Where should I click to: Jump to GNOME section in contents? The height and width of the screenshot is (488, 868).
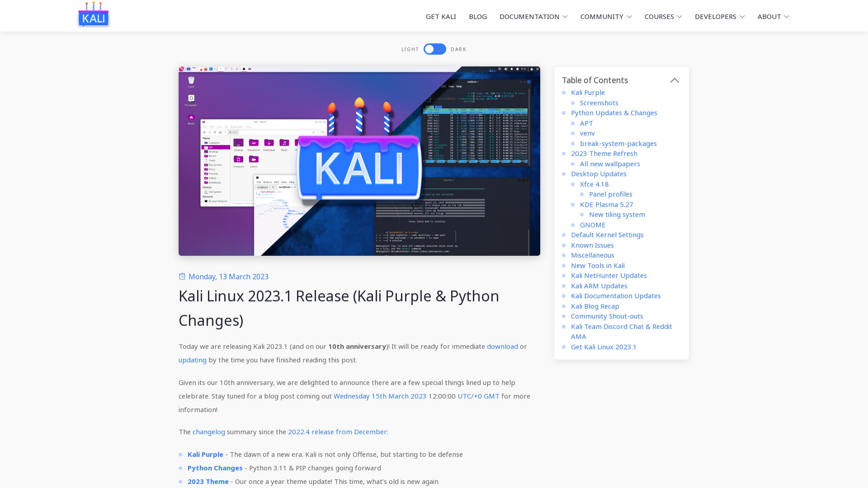pos(593,225)
